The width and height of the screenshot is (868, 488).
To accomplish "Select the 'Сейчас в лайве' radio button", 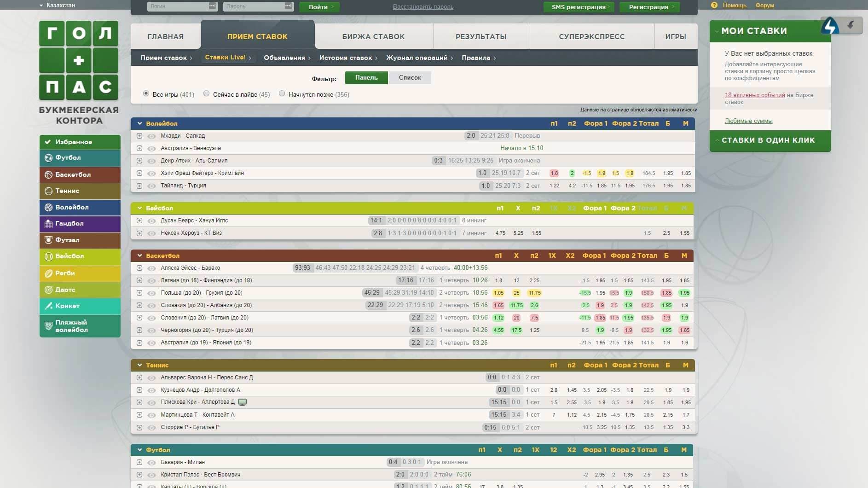I will click(207, 93).
